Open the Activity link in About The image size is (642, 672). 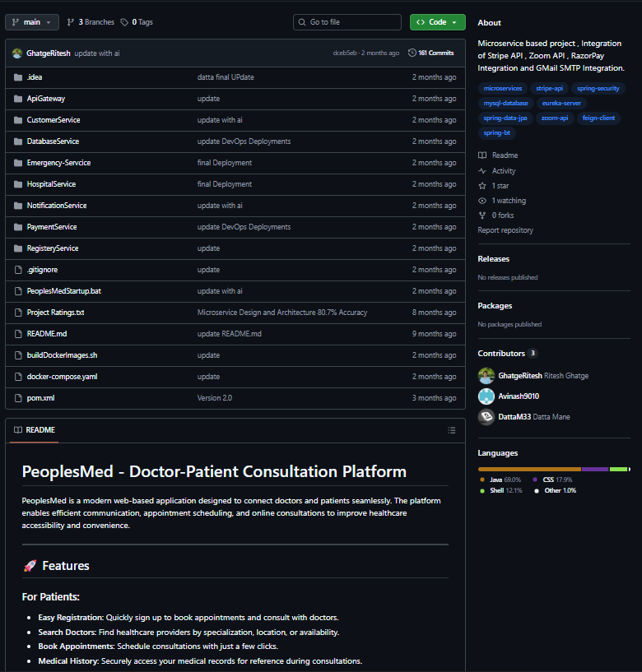(503, 171)
